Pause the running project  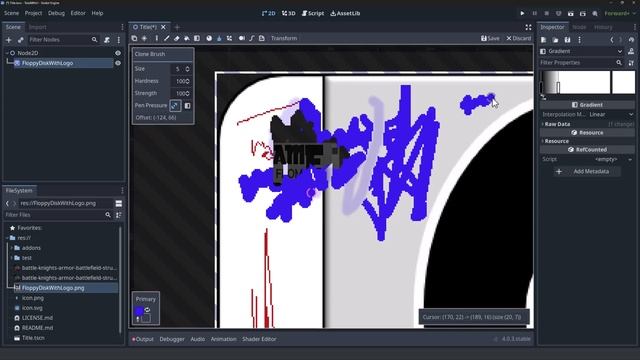(x=534, y=13)
